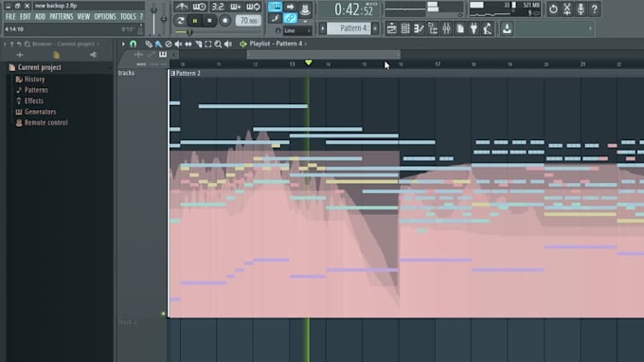Open the Playlist view icon
Screen dimensions: 644x362
click(391, 28)
